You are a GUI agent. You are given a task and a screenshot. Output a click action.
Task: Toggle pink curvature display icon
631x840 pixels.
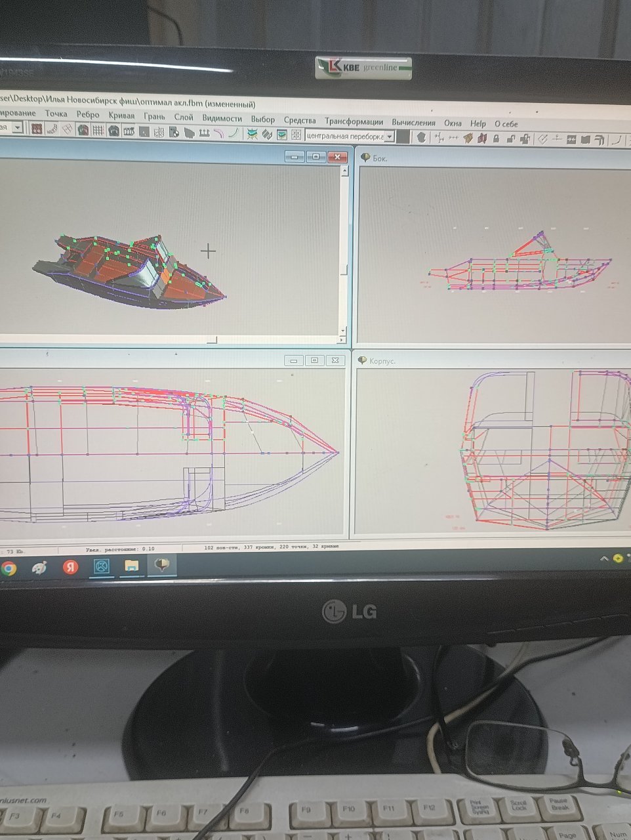[x=218, y=133]
